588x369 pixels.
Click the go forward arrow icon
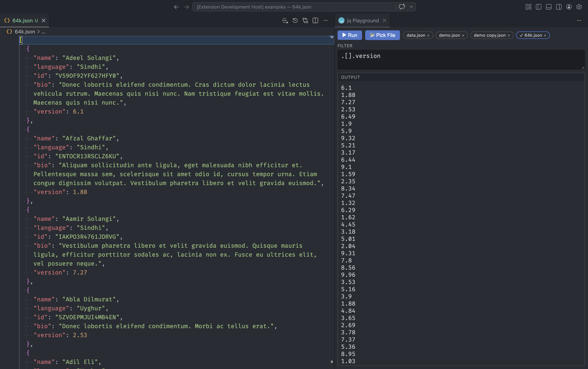click(186, 7)
